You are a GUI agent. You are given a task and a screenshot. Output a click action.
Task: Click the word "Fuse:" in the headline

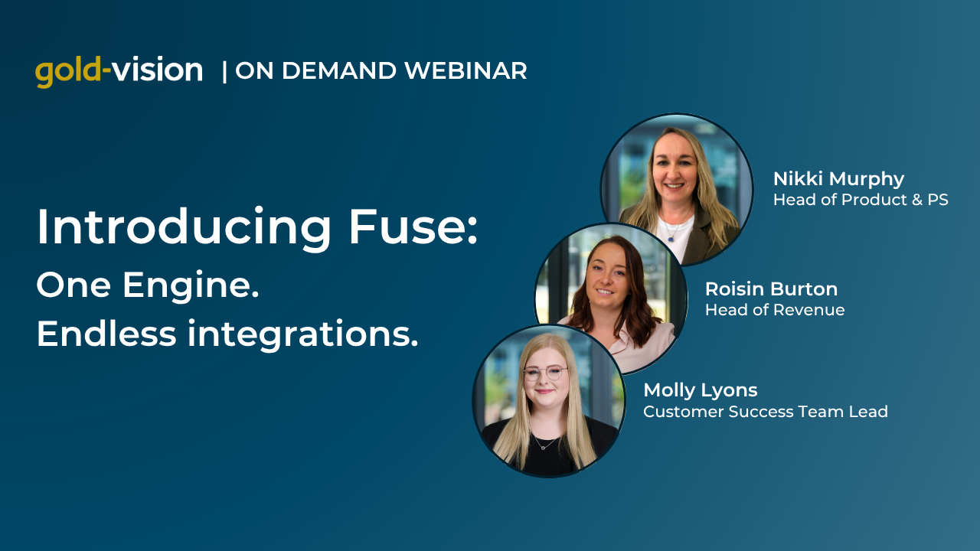412,227
